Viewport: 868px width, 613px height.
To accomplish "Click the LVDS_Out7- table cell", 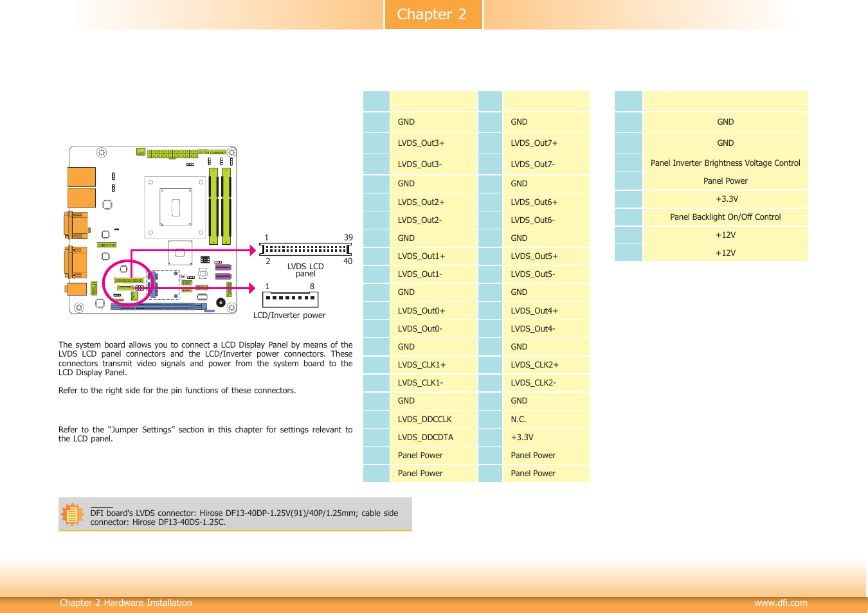I will point(547,164).
